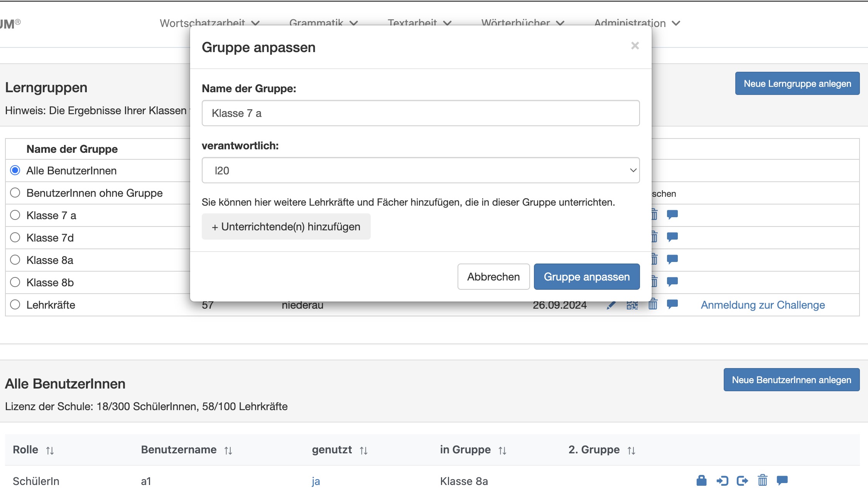Screen dimensions: 868x490
Task: Click Unterrichtende(n) hinzufügen button
Action: pyautogui.click(x=286, y=226)
